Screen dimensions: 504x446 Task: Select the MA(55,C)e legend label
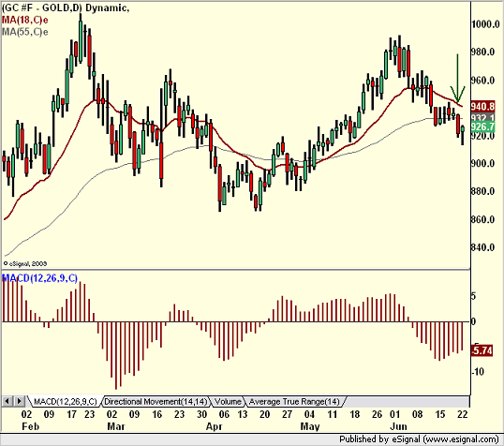pyautogui.click(x=24, y=32)
